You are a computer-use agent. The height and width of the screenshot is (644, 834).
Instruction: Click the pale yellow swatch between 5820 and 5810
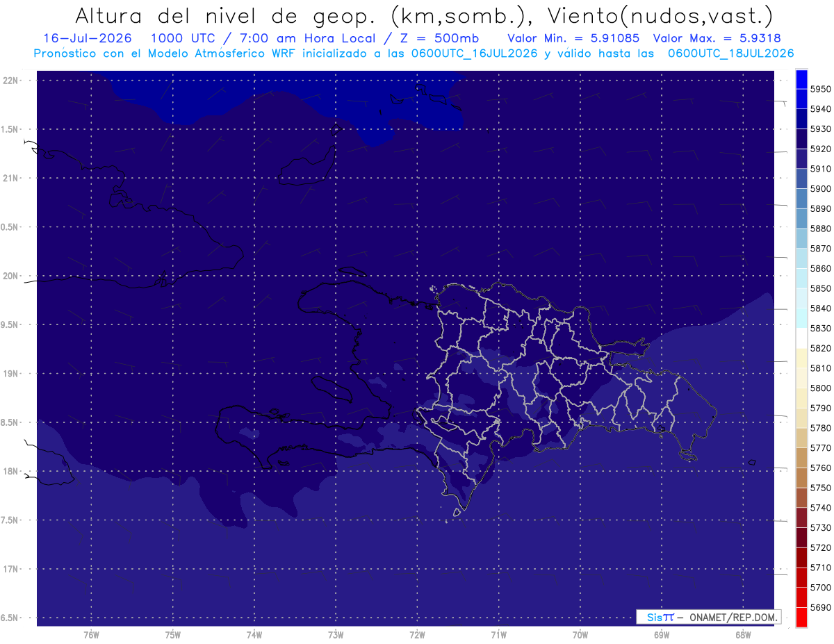tap(801, 358)
